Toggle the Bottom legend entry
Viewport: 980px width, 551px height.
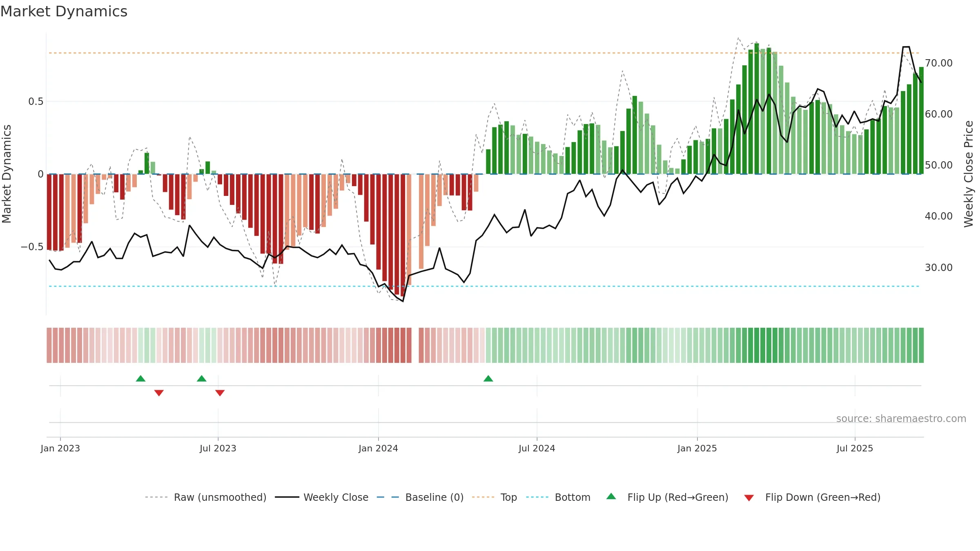click(x=558, y=497)
